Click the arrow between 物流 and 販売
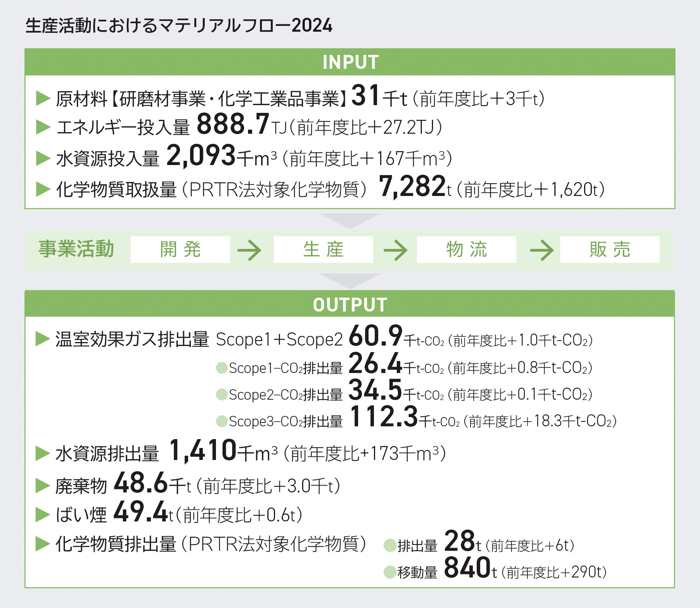700x608 pixels. [542, 250]
